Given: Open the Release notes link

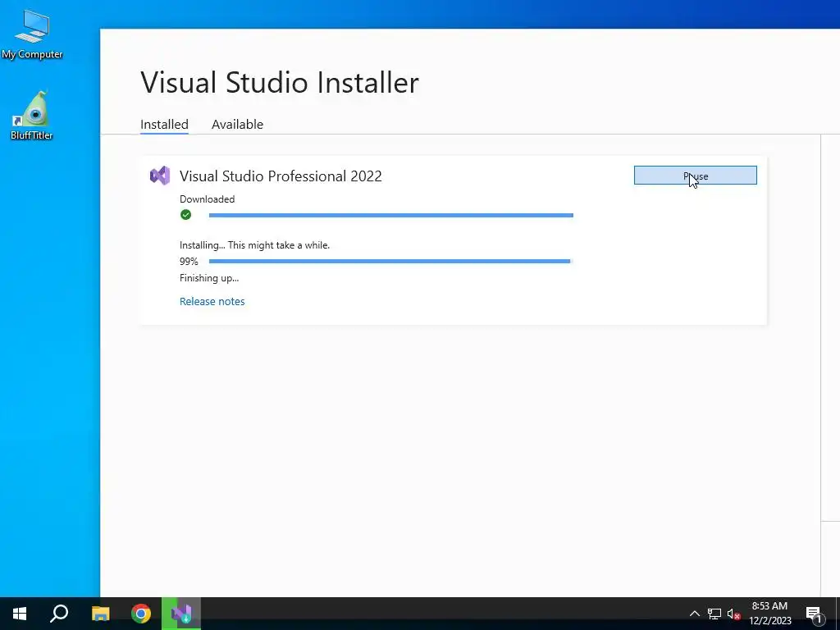Looking at the screenshot, I should (212, 301).
